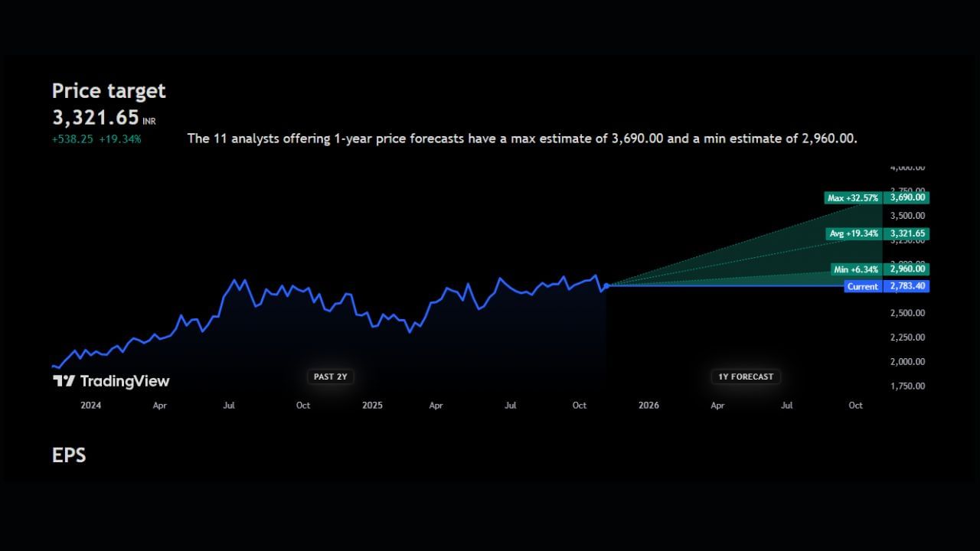Click the EPS section heading

pyautogui.click(x=69, y=455)
